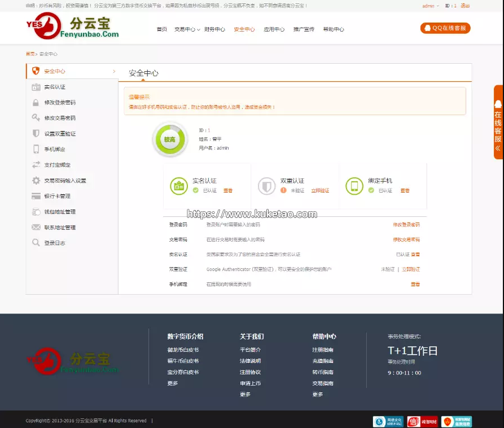Open 银行卡管理 in the left sidebar
The height and width of the screenshot is (428, 504).
pos(57,196)
